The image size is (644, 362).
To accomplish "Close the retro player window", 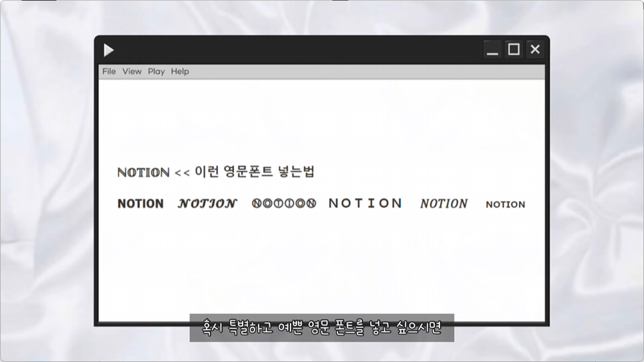I will [x=535, y=49].
